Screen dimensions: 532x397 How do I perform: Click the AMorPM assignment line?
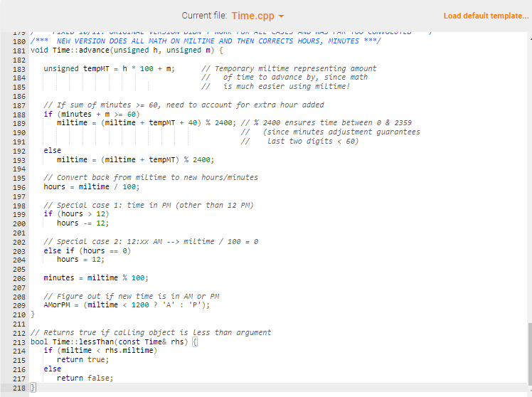click(x=127, y=305)
